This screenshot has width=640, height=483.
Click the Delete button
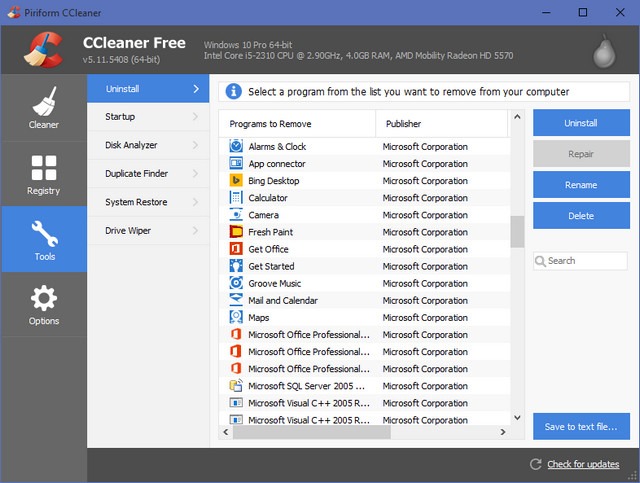click(581, 216)
